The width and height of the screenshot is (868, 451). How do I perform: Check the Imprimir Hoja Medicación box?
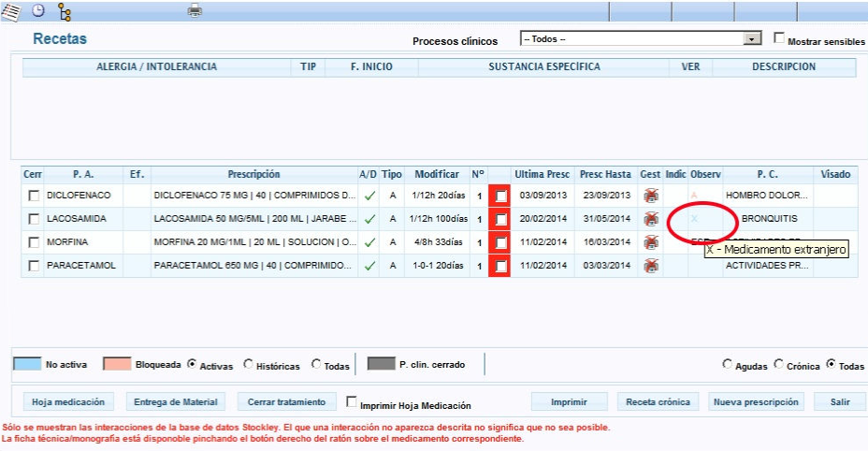[x=353, y=402]
